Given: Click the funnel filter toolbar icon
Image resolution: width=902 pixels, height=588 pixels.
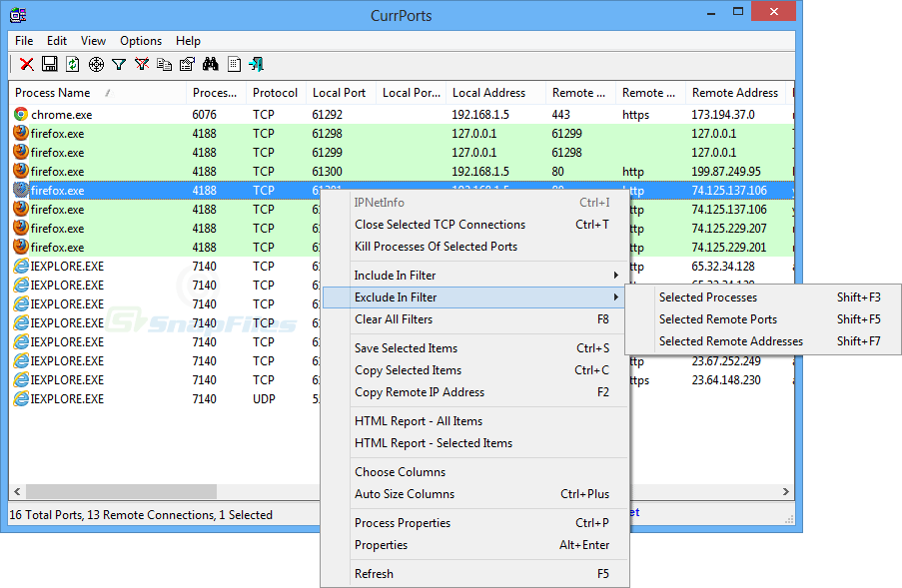Looking at the screenshot, I should (x=119, y=64).
